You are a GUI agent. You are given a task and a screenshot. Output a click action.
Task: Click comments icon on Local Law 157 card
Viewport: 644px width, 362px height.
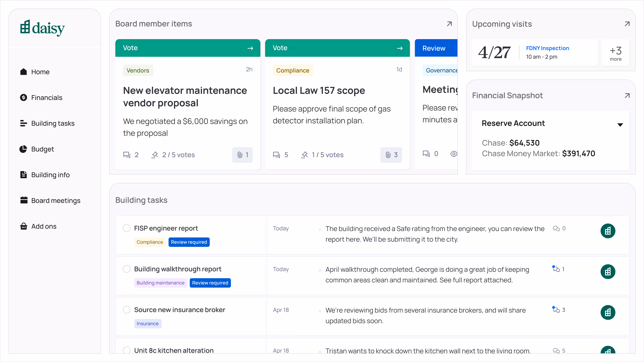[276, 155]
